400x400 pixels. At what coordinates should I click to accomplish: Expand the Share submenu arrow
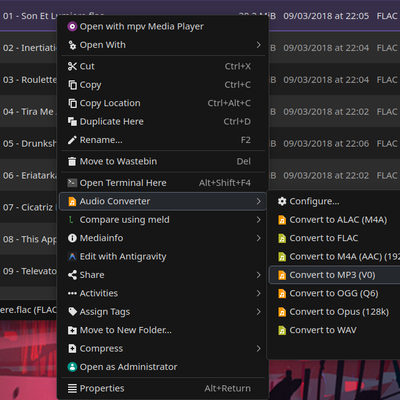click(258, 275)
